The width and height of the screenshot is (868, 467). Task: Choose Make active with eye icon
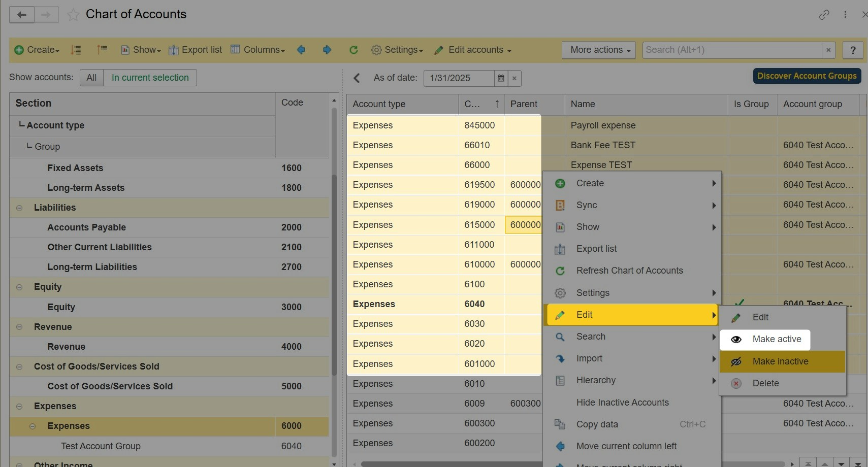[765, 339]
